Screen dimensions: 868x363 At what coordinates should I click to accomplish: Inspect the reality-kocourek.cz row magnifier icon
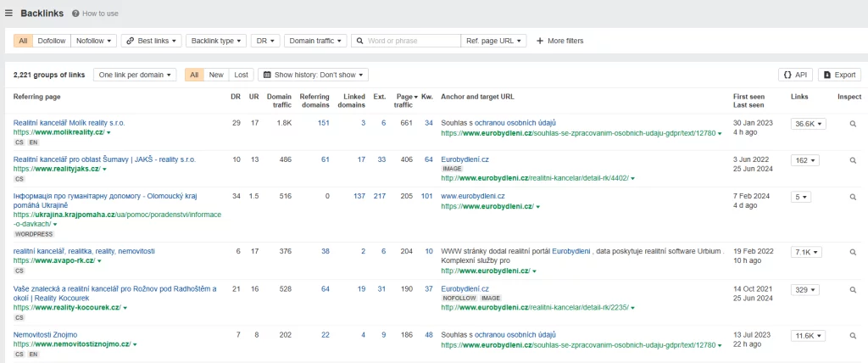point(853,290)
